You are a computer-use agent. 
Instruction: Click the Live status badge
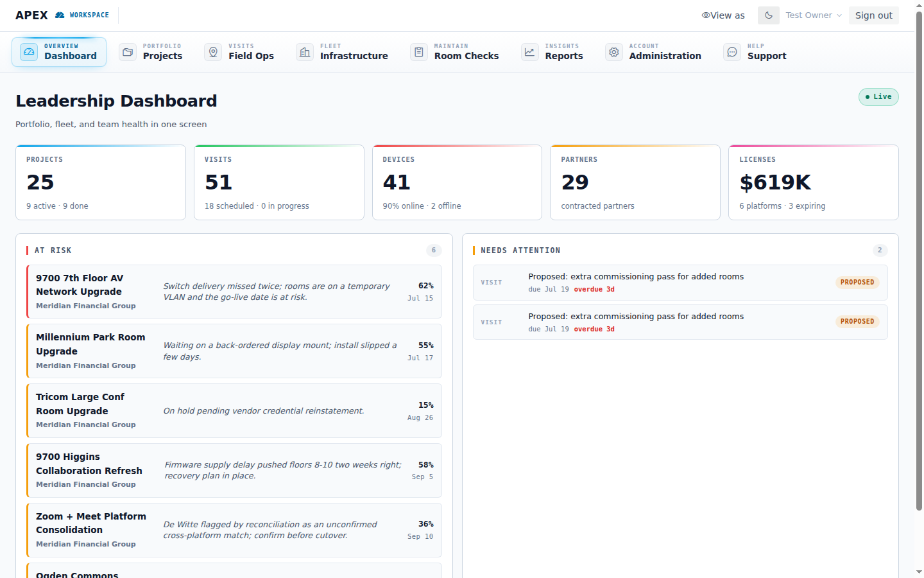point(878,97)
